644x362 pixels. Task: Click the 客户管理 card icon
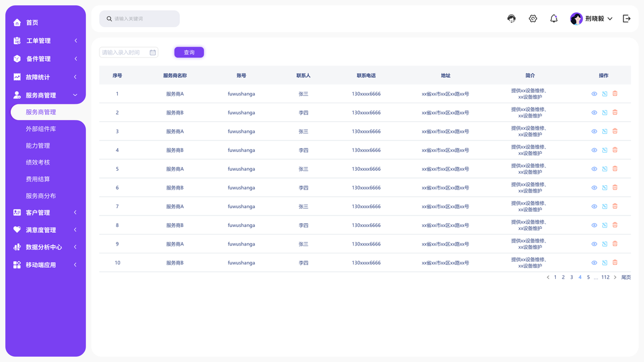pyautogui.click(x=17, y=212)
